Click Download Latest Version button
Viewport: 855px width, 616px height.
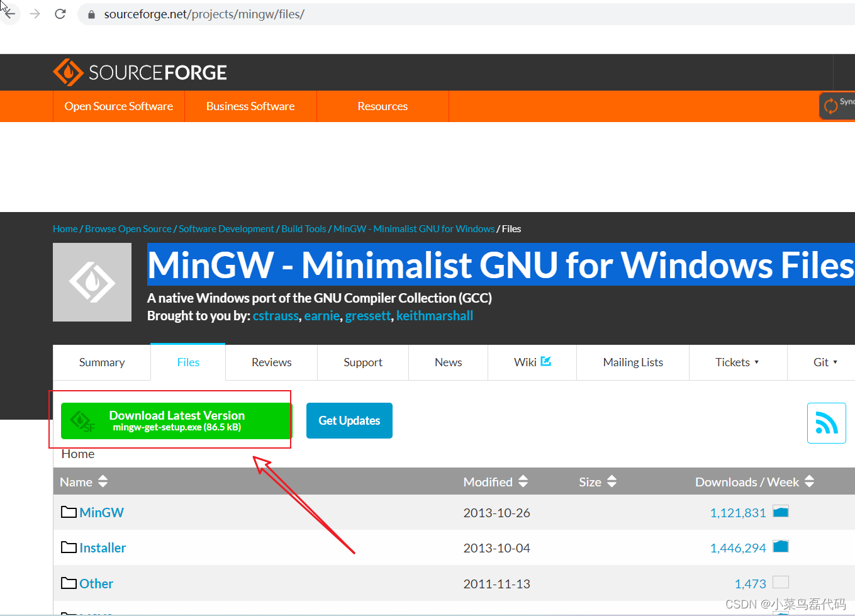tap(177, 421)
